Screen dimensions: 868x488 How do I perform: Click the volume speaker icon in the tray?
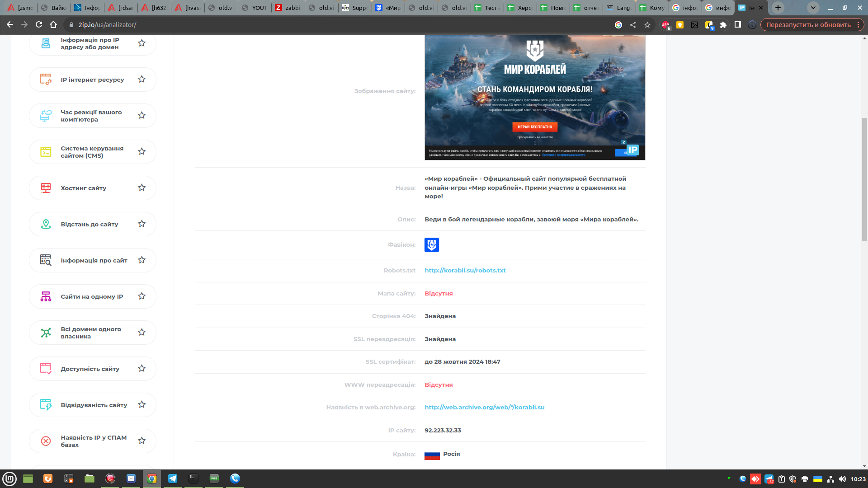click(842, 479)
